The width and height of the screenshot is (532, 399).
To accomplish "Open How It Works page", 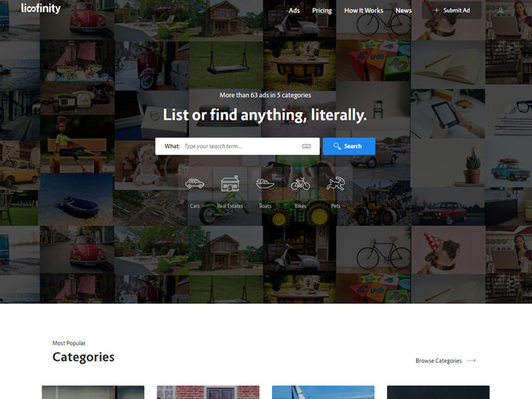I will pos(364,11).
